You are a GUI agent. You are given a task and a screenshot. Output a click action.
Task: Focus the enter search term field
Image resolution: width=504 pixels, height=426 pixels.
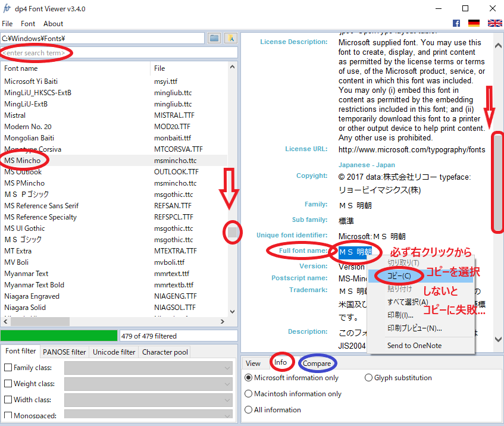click(x=119, y=53)
